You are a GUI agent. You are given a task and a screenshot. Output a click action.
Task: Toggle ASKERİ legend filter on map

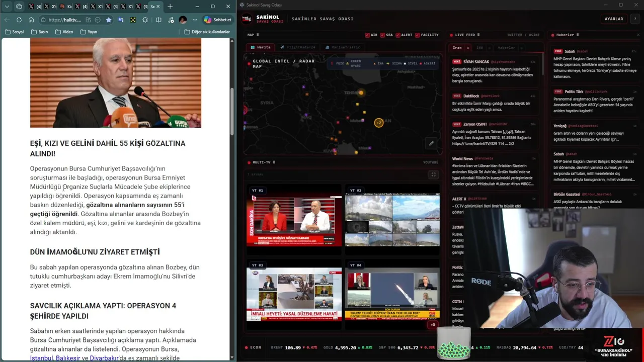pos(427,64)
